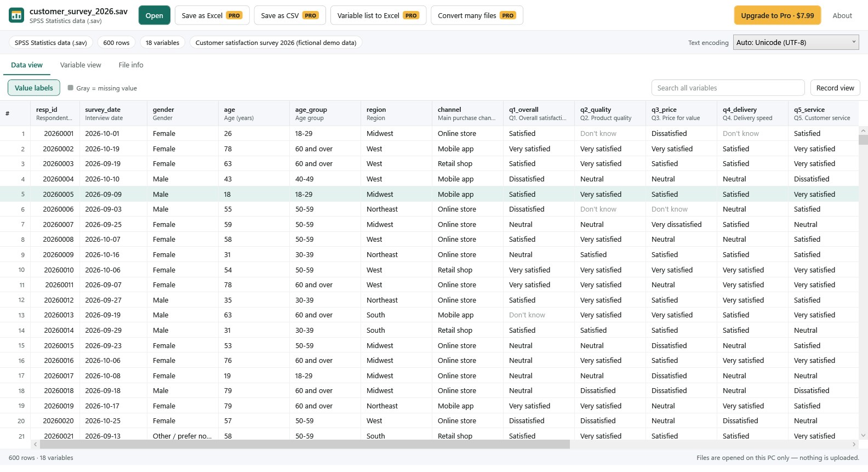Click the q5_service column header
This screenshot has width=868, height=472.
tap(823, 113)
